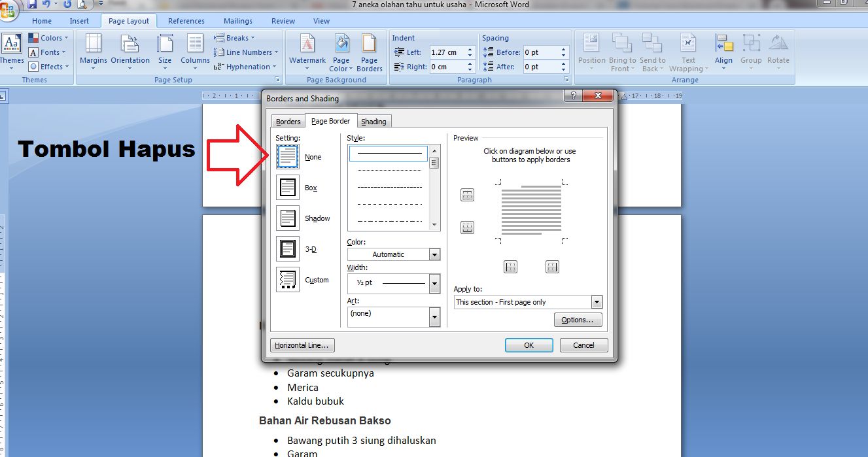Click the Horizontal Line button

302,345
